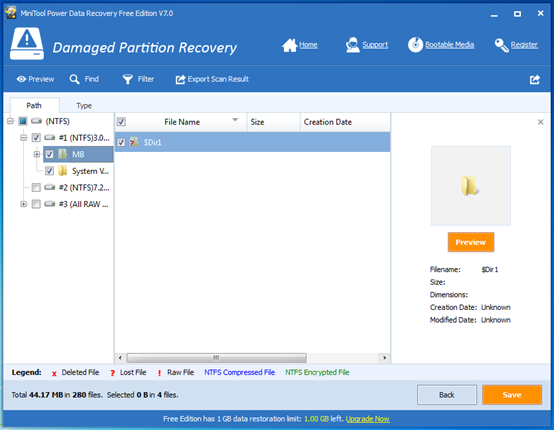The width and height of the screenshot is (554, 430).
Task: Click the share icon at toolbar right
Action: coord(535,79)
